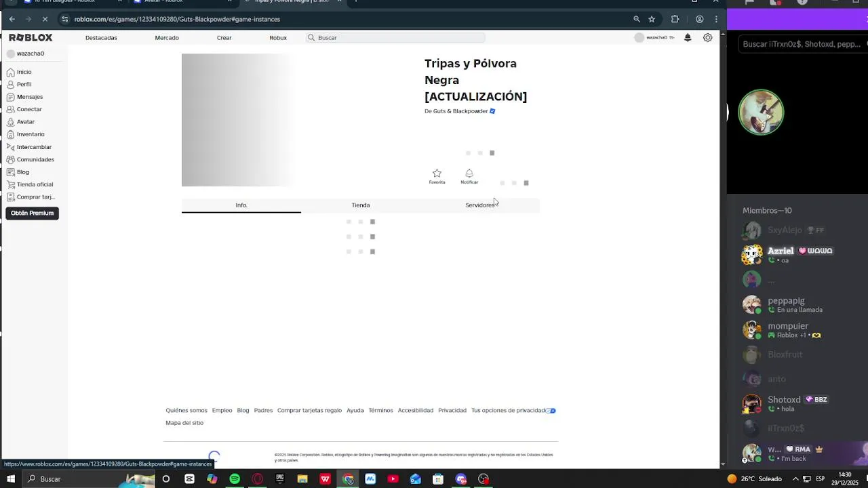Viewport: 868px width, 488px height.
Task: Open the Privacidad footer link
Action: pyautogui.click(x=452, y=410)
